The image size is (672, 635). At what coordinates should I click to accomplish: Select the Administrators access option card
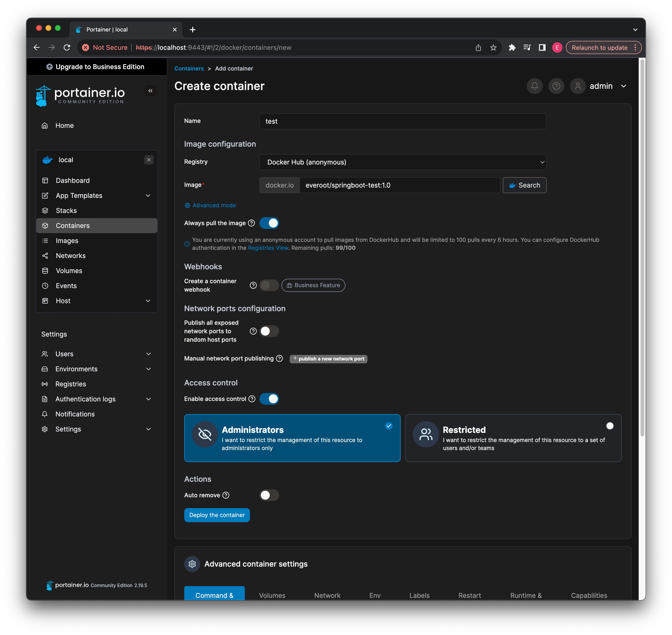coord(292,438)
